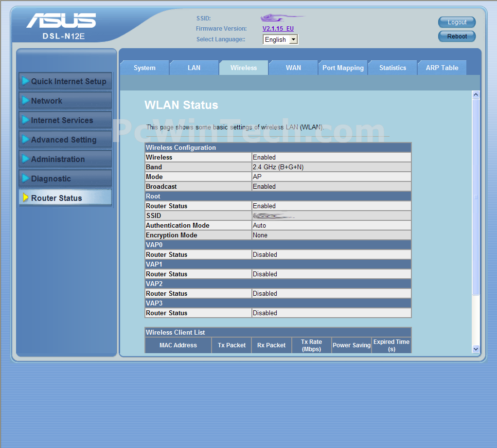The height and width of the screenshot is (448, 497).
Task: Click the VAP2 section header
Action: pyautogui.click(x=278, y=284)
